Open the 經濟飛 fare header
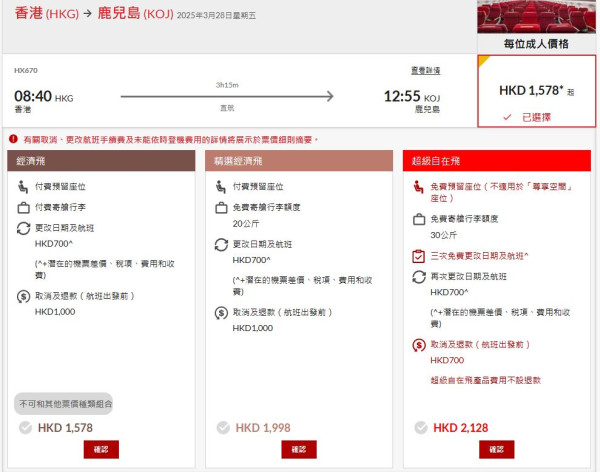This screenshot has height=472, width=600. click(101, 161)
